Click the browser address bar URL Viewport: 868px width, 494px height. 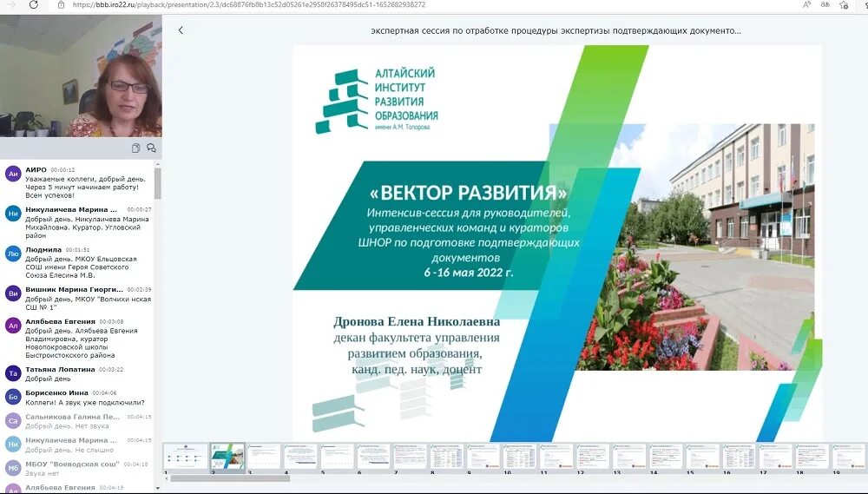[x=249, y=4]
